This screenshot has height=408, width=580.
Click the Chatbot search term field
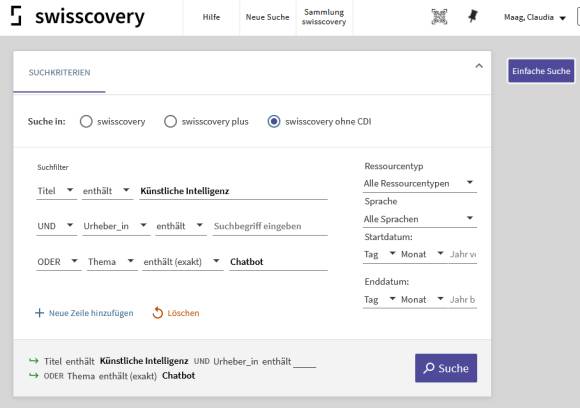(278, 262)
